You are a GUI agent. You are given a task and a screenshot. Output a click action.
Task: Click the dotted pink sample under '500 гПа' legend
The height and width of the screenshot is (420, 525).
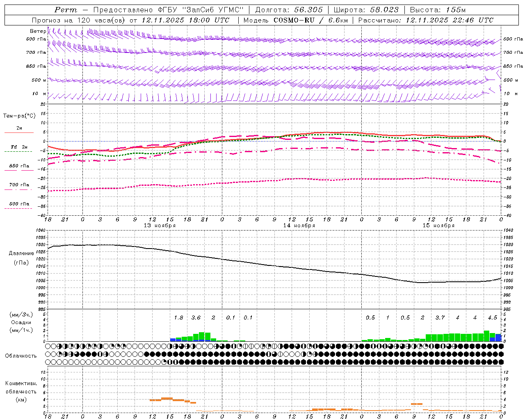coord(18,208)
